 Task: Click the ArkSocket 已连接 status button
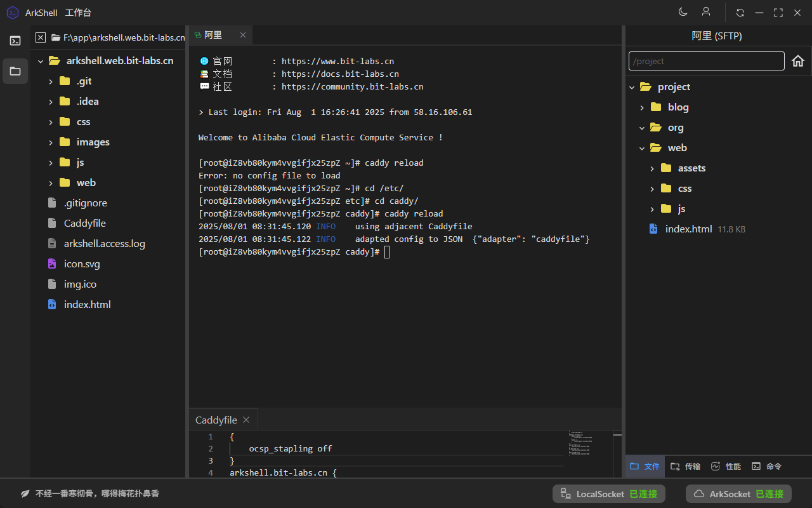tap(738, 493)
